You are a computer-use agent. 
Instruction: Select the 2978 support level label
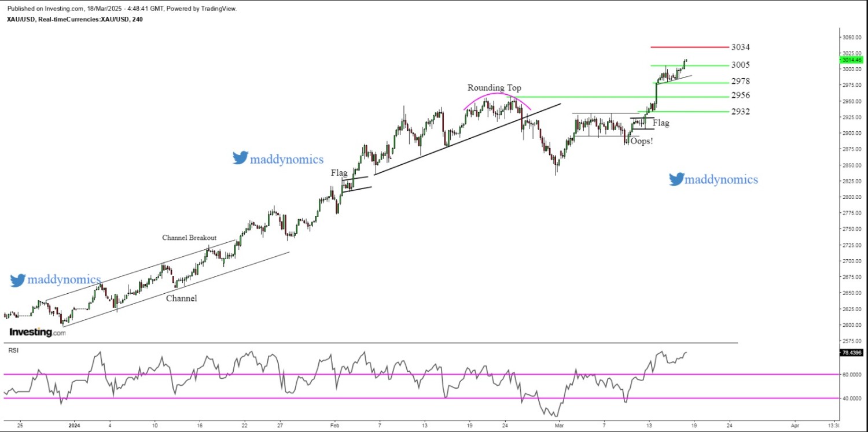coord(741,82)
